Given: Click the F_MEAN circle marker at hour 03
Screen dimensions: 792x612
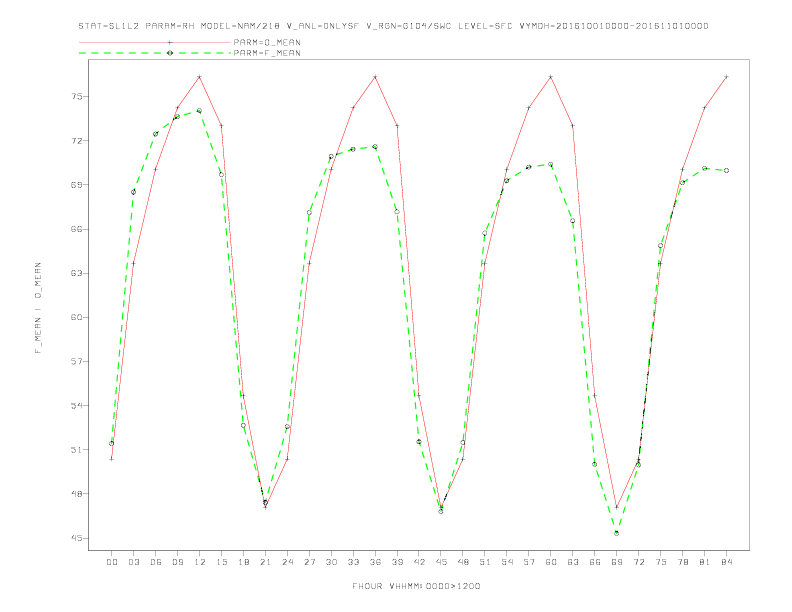Looking at the screenshot, I should tap(133, 192).
